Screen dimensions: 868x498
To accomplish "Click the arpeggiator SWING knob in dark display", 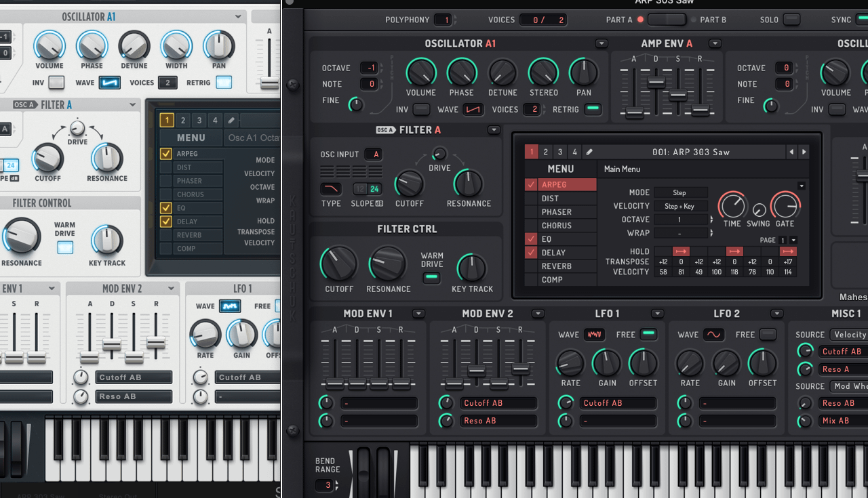I will coord(759,210).
